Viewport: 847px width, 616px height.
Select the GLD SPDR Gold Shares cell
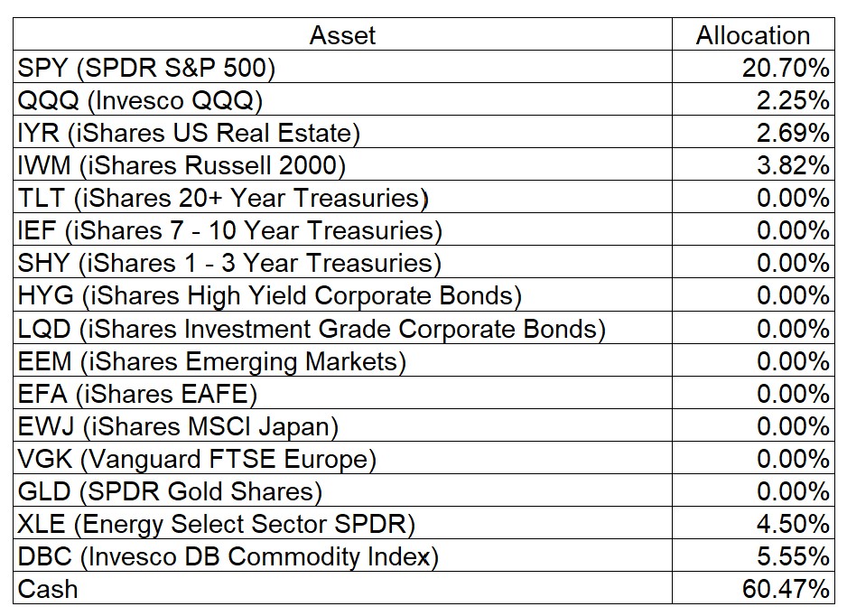coord(170,491)
